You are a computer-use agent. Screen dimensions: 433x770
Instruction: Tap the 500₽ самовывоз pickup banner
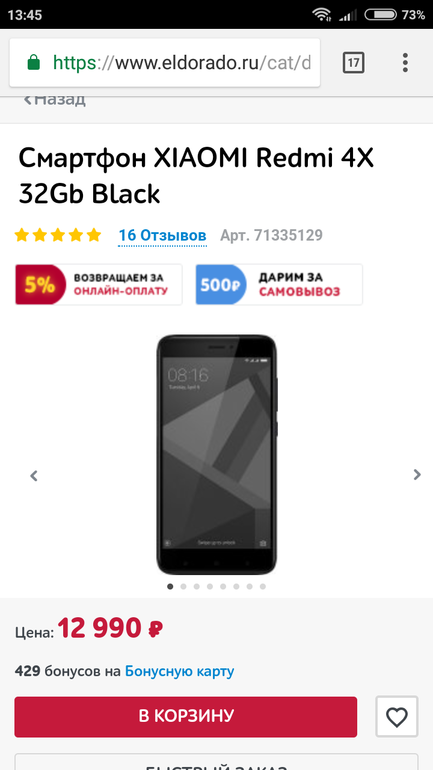pyautogui.click(x=279, y=284)
